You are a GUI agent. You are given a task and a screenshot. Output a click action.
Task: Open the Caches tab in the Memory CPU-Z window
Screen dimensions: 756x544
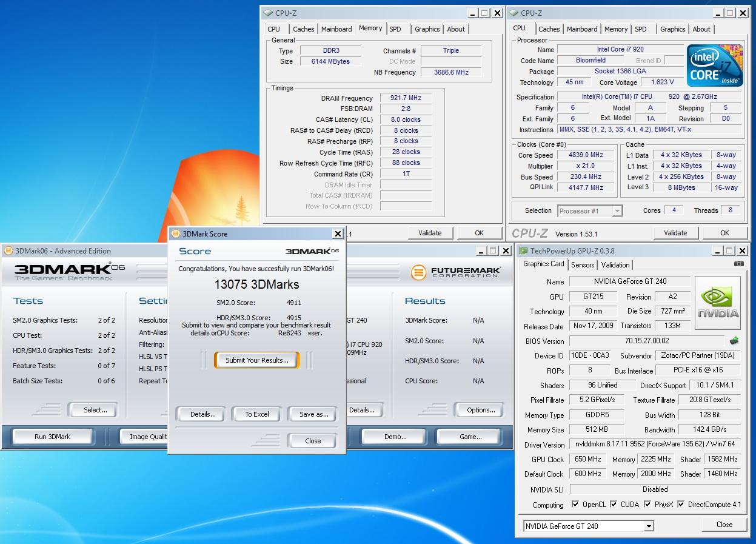click(x=304, y=29)
